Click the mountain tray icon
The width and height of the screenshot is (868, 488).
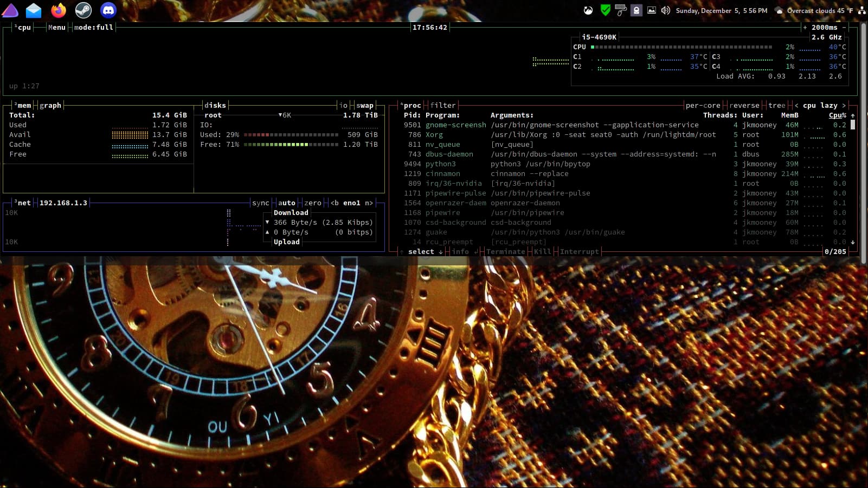588,10
